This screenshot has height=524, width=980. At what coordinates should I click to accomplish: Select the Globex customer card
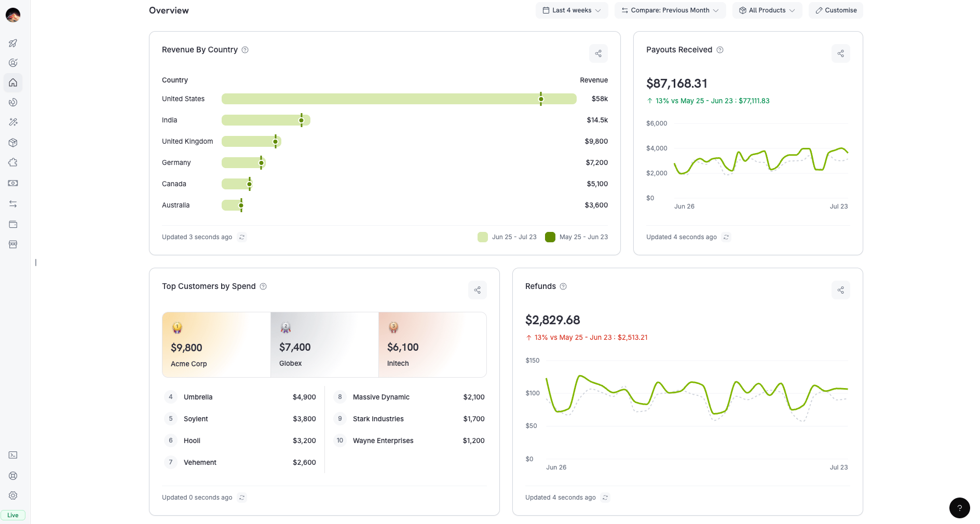[324, 344]
